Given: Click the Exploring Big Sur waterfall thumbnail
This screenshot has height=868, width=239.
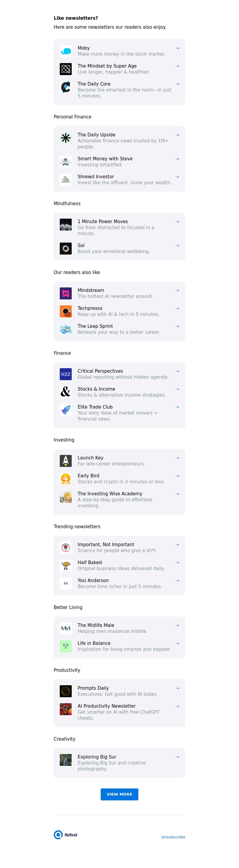Looking at the screenshot, I should click(x=66, y=760).
